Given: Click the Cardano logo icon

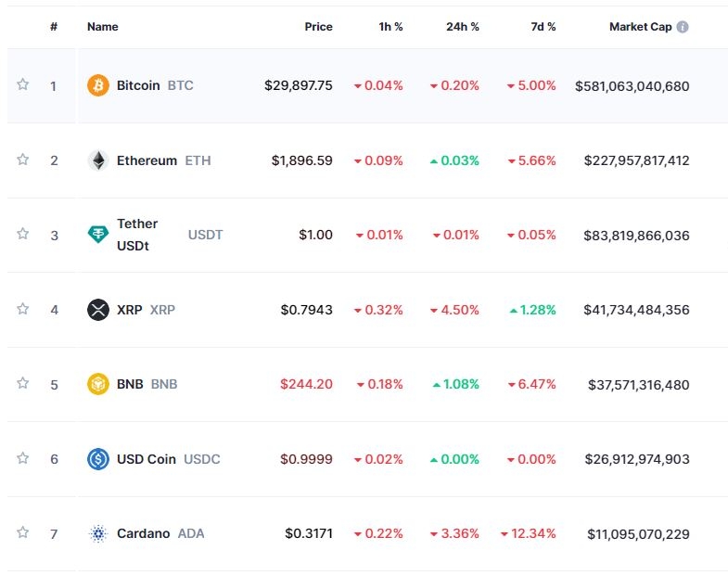Looking at the screenshot, I should tap(97, 533).
